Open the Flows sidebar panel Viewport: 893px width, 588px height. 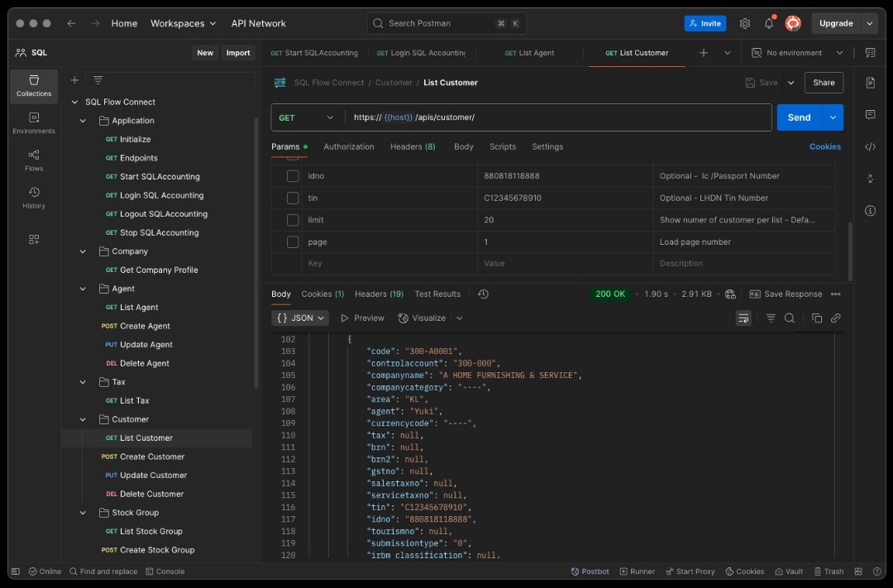(34, 160)
